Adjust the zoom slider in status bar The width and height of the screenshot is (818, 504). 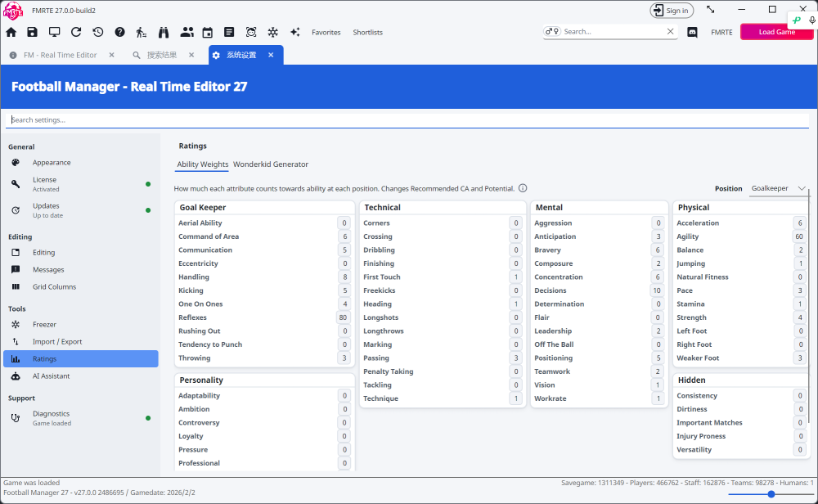coord(771,494)
